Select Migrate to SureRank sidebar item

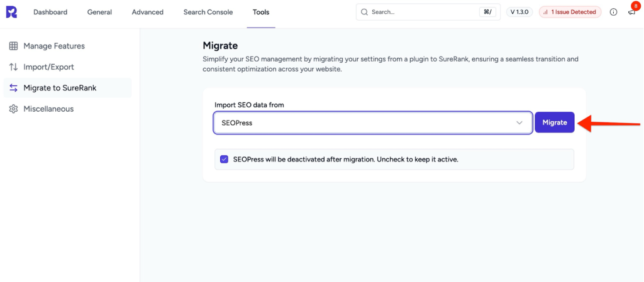(67, 88)
